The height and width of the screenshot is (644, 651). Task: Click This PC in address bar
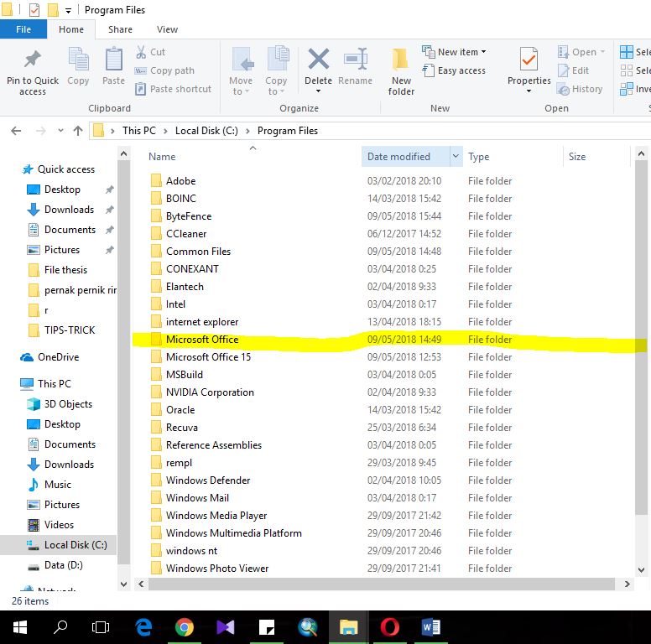[138, 131]
